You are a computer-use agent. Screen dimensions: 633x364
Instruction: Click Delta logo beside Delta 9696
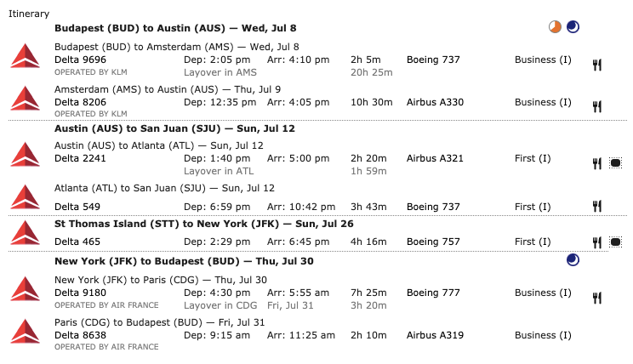(x=25, y=55)
